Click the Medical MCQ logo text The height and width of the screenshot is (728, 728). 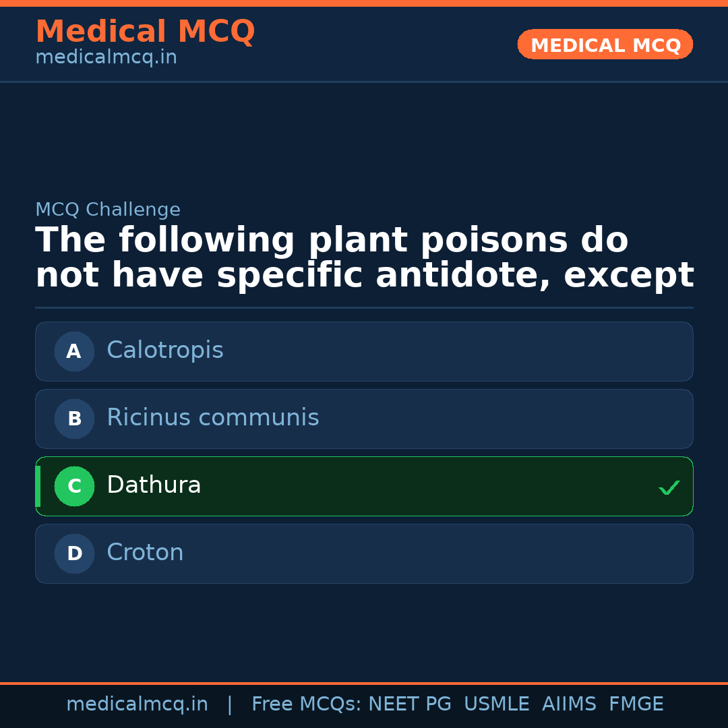click(145, 31)
